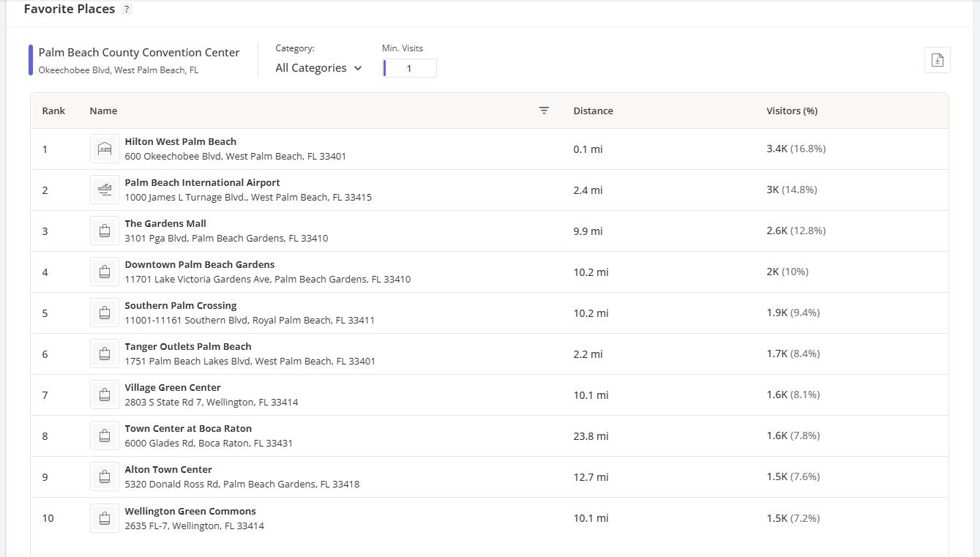The height and width of the screenshot is (557, 980).
Task: Click the chevron arrow next to All Categories
Action: coord(358,68)
